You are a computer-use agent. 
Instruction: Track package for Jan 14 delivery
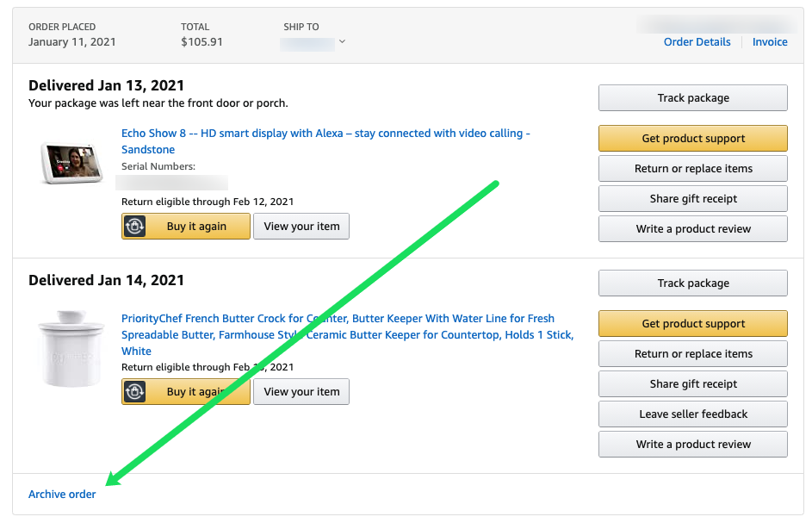click(693, 283)
